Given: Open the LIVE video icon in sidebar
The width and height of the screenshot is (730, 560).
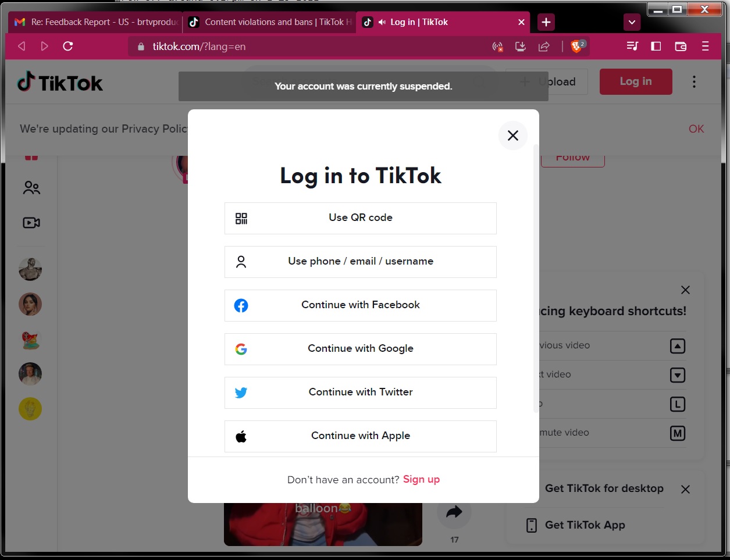Looking at the screenshot, I should pos(31,223).
